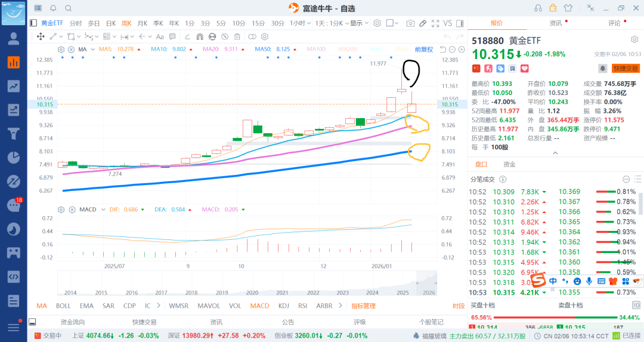Toggle right side panel icon
Screen dimensions: 644x342
460,23
